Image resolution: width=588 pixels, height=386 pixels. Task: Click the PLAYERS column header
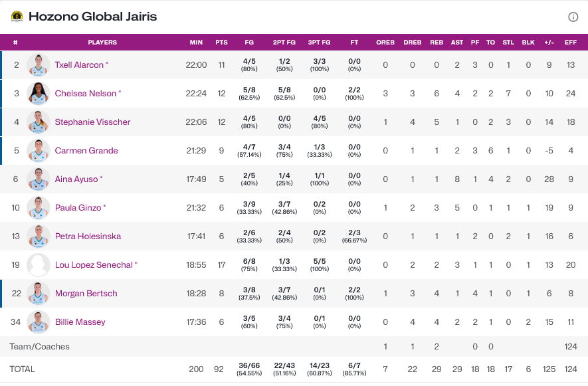[x=102, y=43]
